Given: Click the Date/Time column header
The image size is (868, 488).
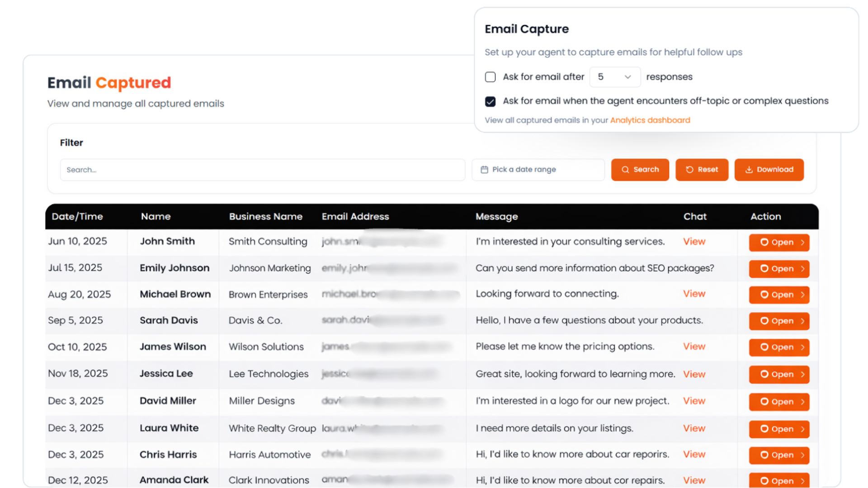Looking at the screenshot, I should (77, 216).
